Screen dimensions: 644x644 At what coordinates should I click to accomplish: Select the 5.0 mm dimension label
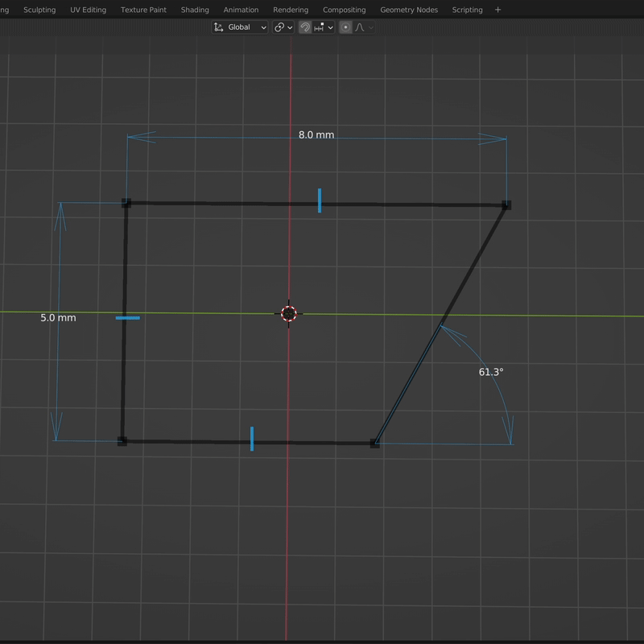coord(58,318)
